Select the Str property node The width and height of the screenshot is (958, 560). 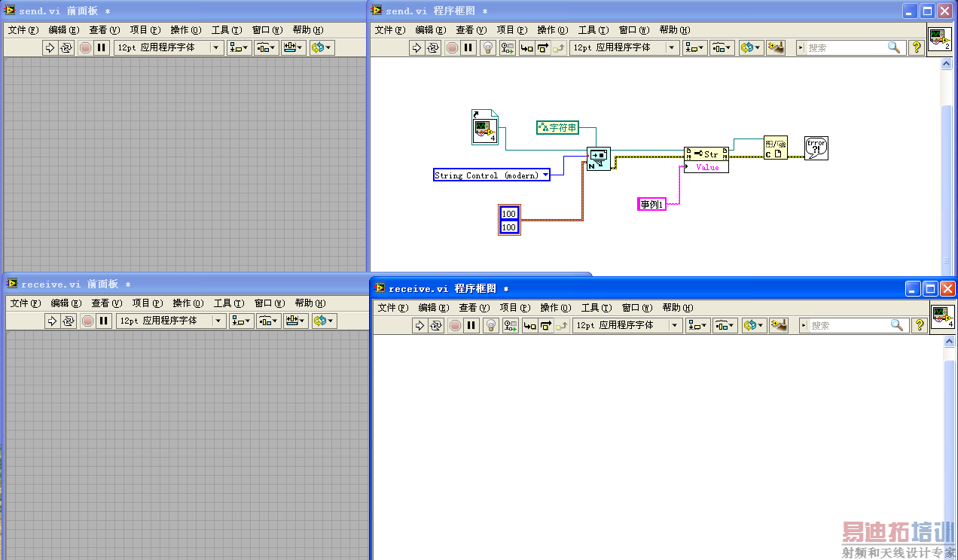point(706,154)
